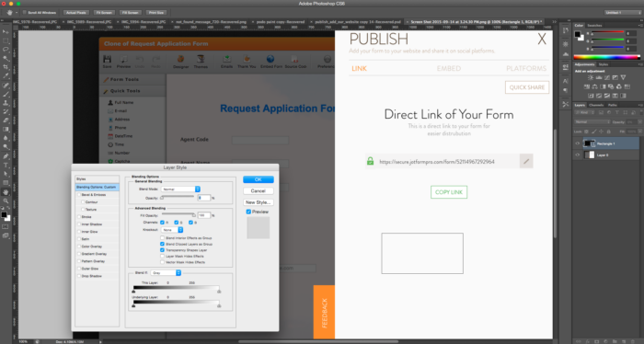The image size is (644, 344).
Task: Add a Curves adjustment
Action: pos(607,77)
